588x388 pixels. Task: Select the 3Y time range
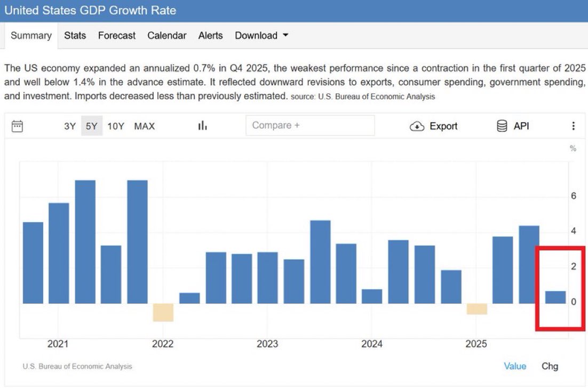pos(70,126)
